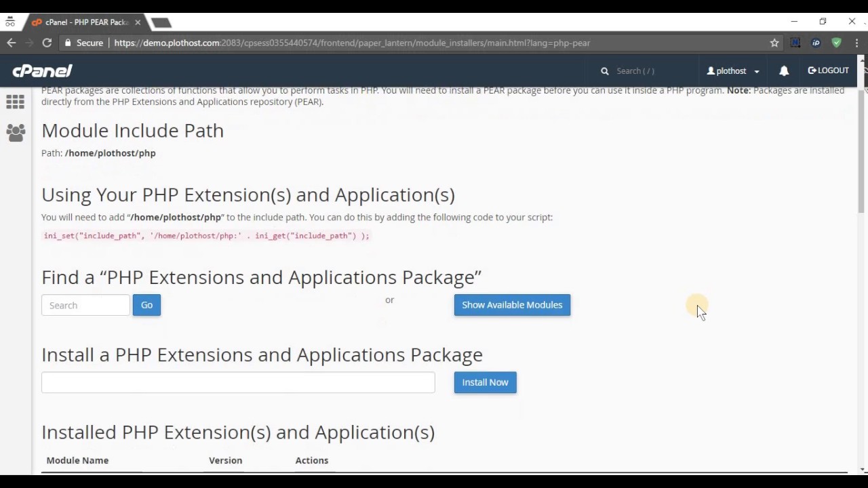Log out using the LOGOUT link
This screenshot has width=868, height=488.
point(828,70)
